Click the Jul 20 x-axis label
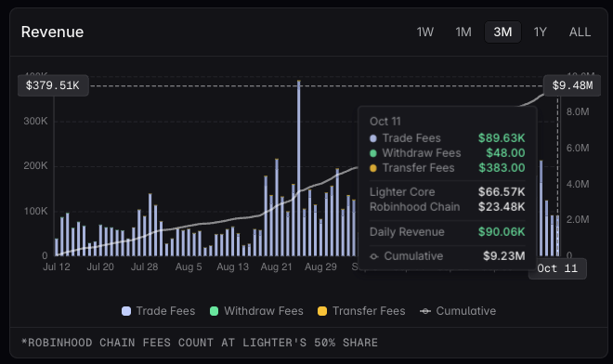This screenshot has width=613, height=364. 100,267
